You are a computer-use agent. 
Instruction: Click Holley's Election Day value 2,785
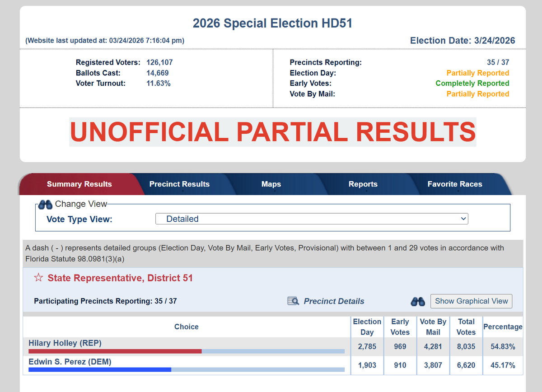tap(367, 347)
